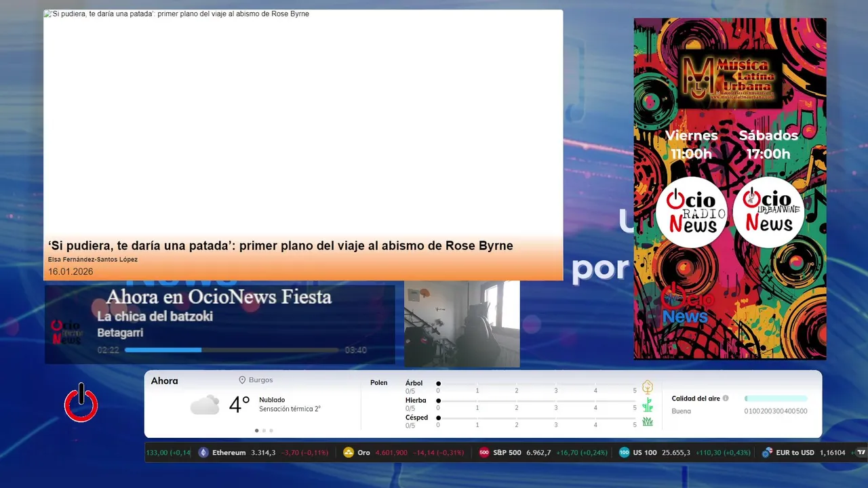
Task: Click the air quality info icon
Action: coord(726,399)
